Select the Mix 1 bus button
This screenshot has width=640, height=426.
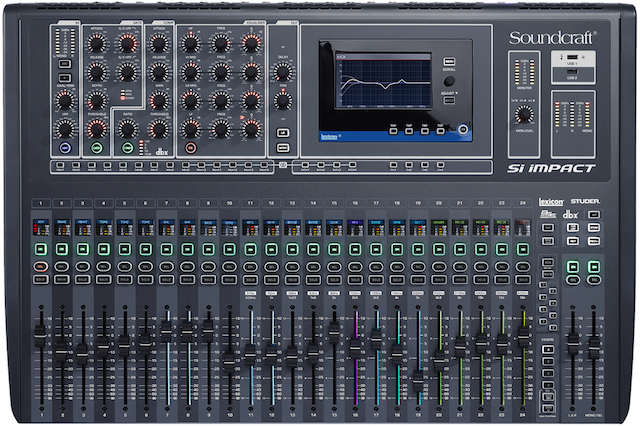[x=60, y=165]
